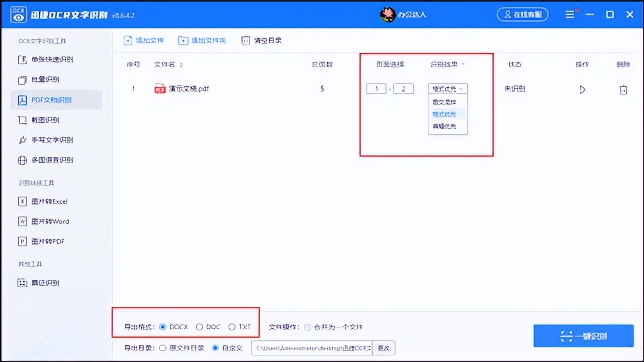Start recognition with the row play icon
Screen dimensions: 644x362
[x=582, y=89]
